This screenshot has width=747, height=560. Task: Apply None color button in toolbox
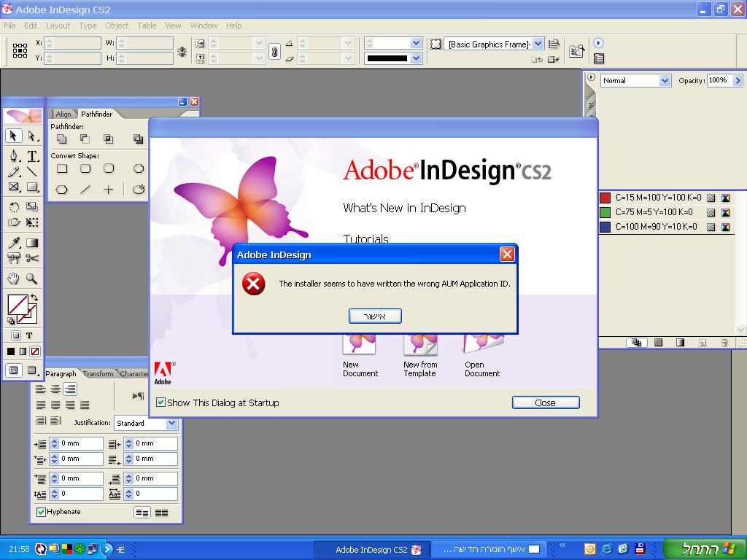point(35,351)
